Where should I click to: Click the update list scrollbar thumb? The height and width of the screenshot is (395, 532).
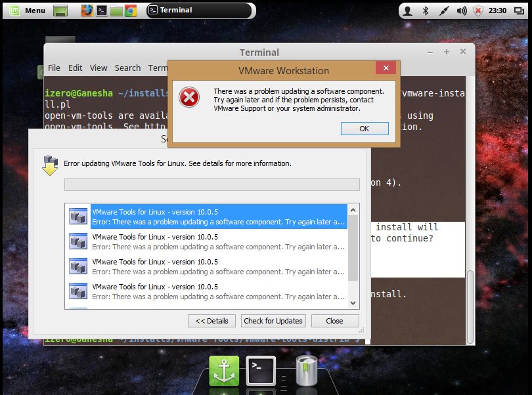point(353,249)
